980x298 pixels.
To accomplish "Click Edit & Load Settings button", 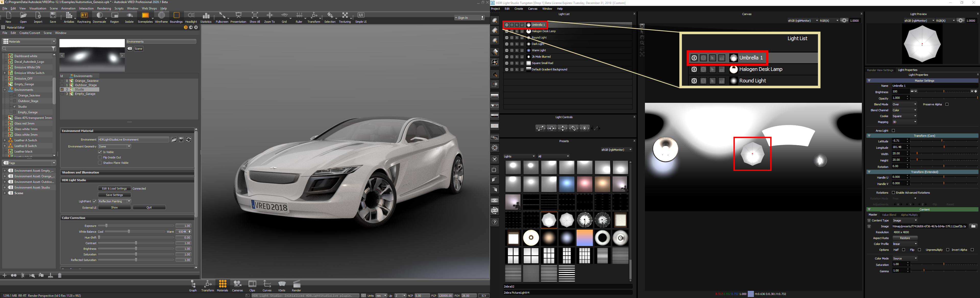I will pyautogui.click(x=115, y=189).
